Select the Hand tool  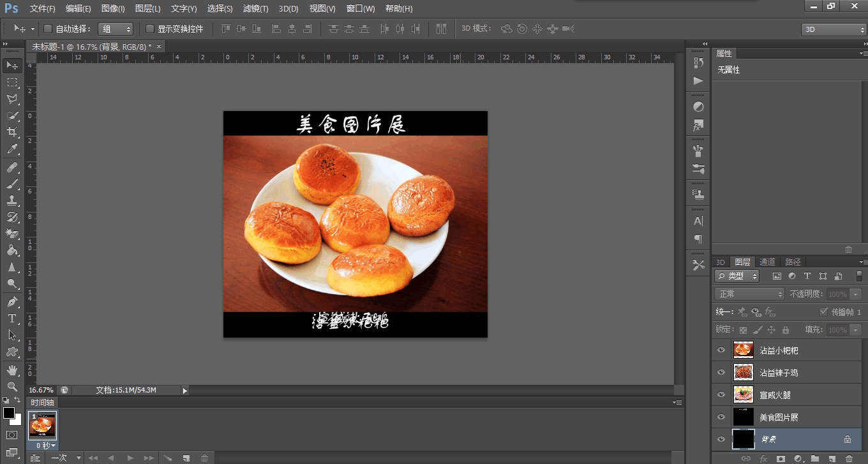[13, 369]
